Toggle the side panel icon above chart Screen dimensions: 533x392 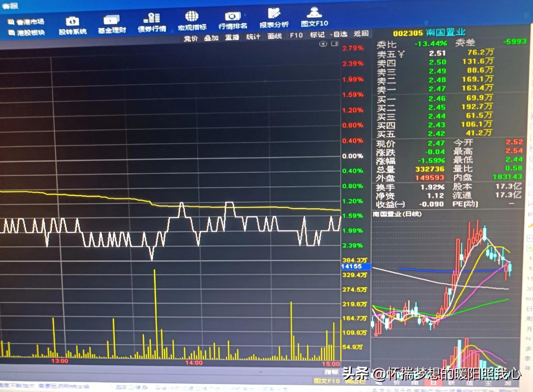point(335,43)
